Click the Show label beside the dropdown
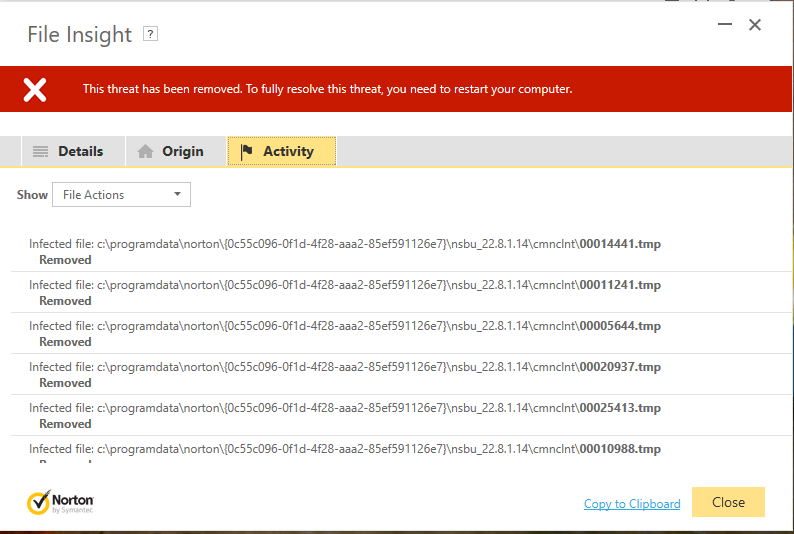 (32, 195)
